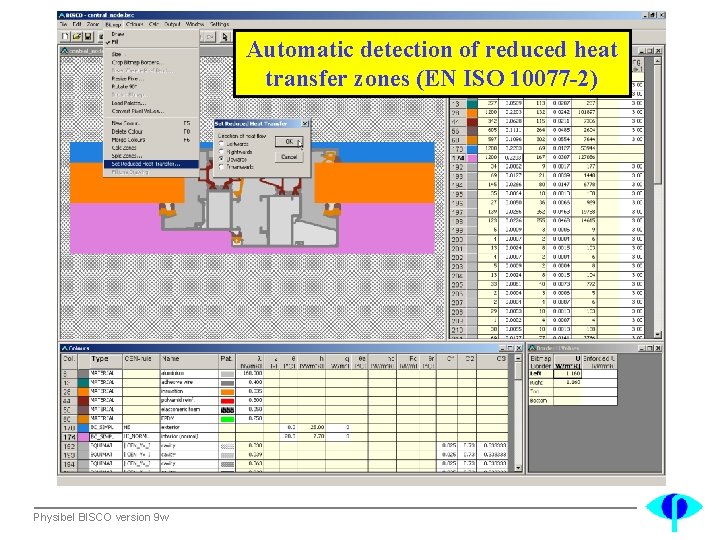This screenshot has width=720, height=540.
Task: Choose Load Palette menu entry
Action: click(152, 103)
